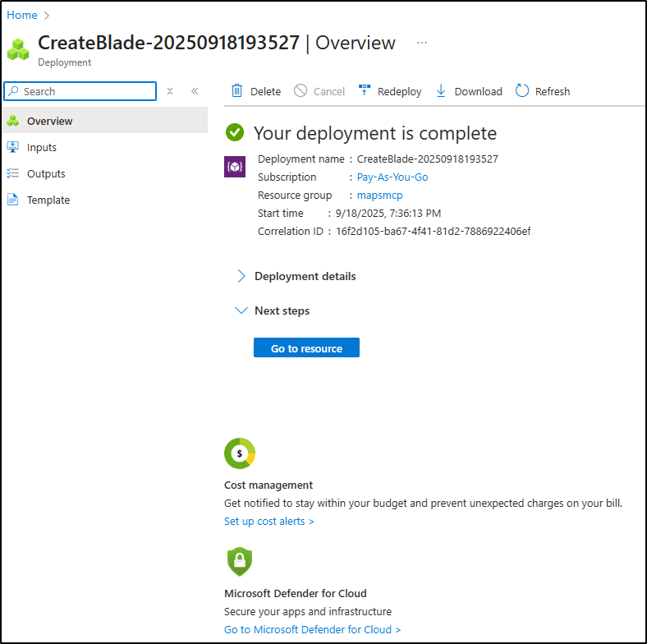Viewport: 647px width, 644px height.
Task: Open the ellipsis more options menu
Action: (422, 43)
